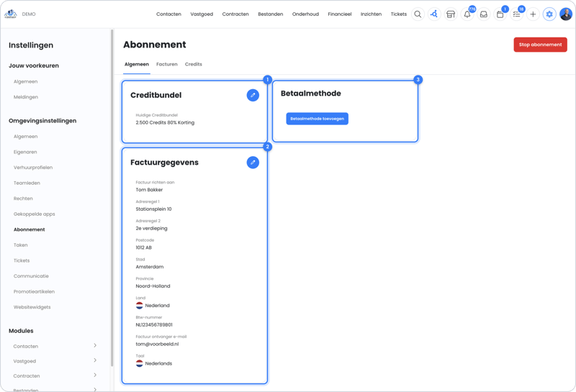Click the blue network hub icon
Viewport: 576px width, 392px height.
pyautogui.click(x=434, y=14)
